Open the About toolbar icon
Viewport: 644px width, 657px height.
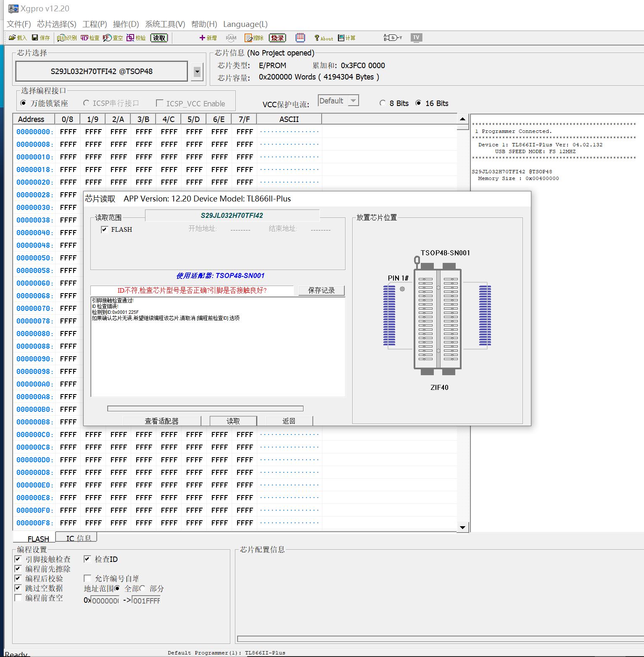coord(323,38)
